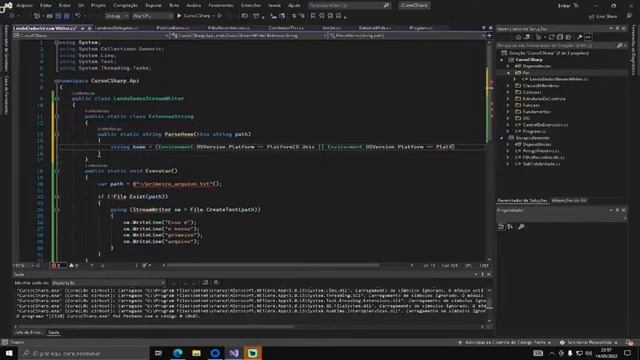Open Any CPU platform dropdown
This screenshot has height=360, width=640.
click(x=152, y=16)
